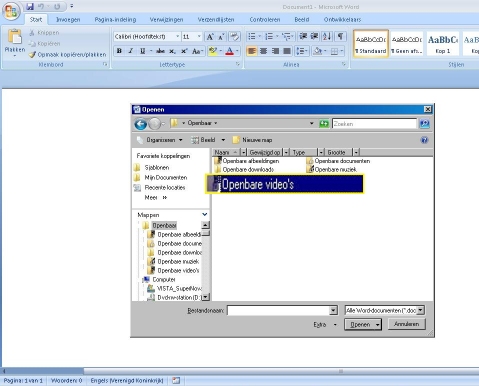Switch to the Beeld ribbon tab
This screenshot has height=386, width=479.
pos(302,20)
